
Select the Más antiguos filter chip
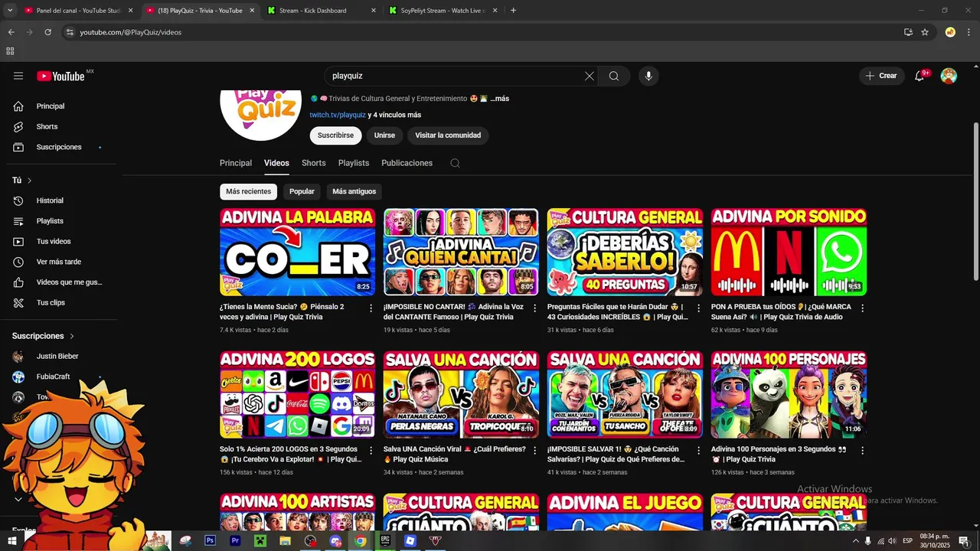[354, 191]
